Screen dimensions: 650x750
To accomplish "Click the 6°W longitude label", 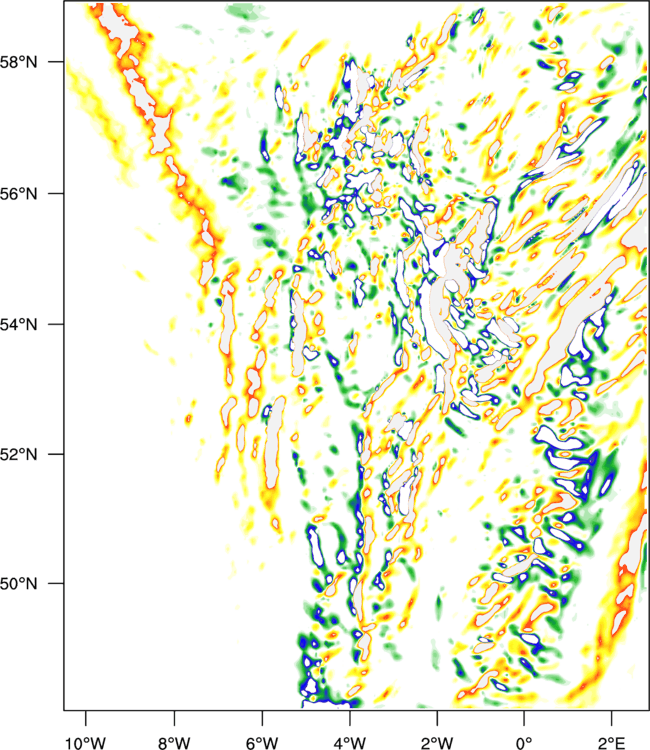I will pyautogui.click(x=262, y=743).
